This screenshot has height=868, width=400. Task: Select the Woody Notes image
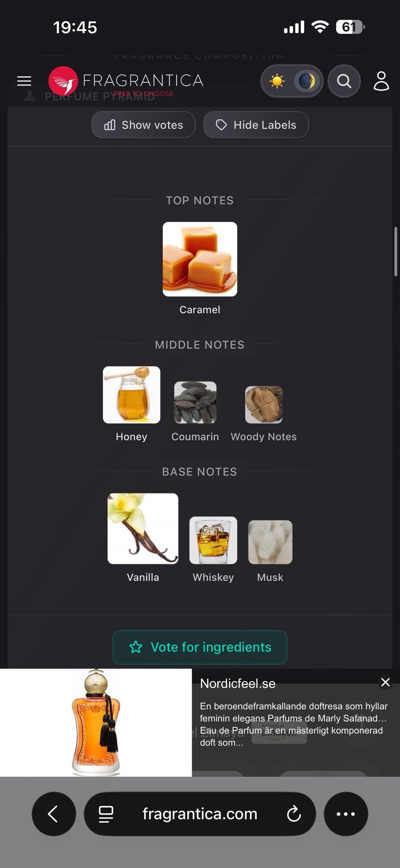264,405
